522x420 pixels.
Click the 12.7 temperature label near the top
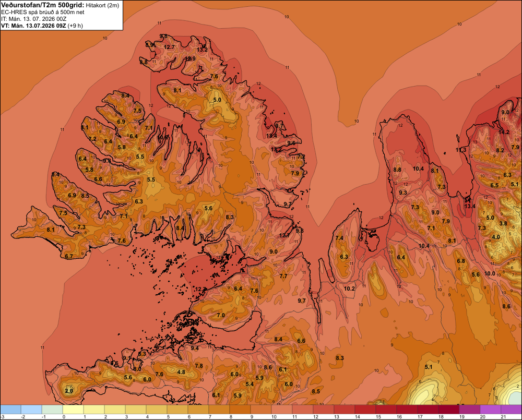169,47
